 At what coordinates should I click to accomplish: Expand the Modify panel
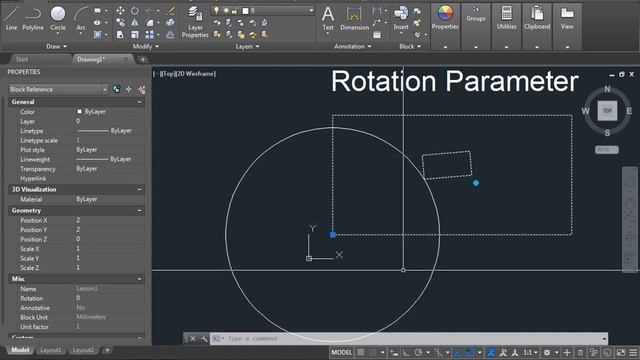click(145, 46)
